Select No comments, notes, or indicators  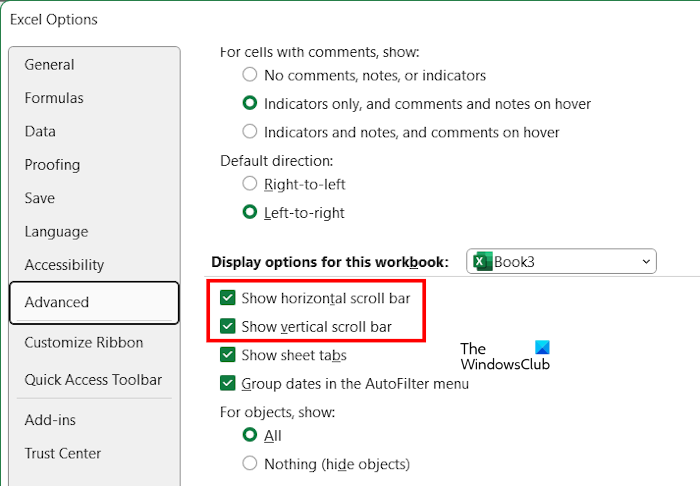tap(250, 75)
